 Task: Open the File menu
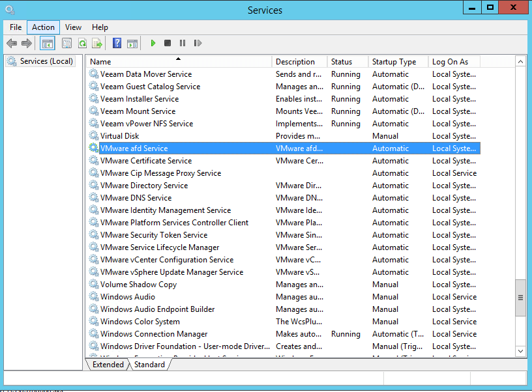(16, 27)
